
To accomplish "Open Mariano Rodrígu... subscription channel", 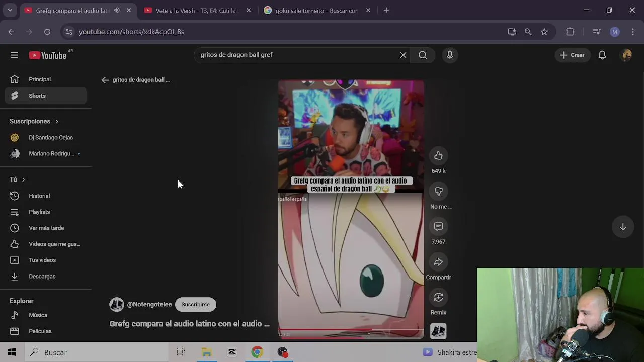I will [x=46, y=153].
